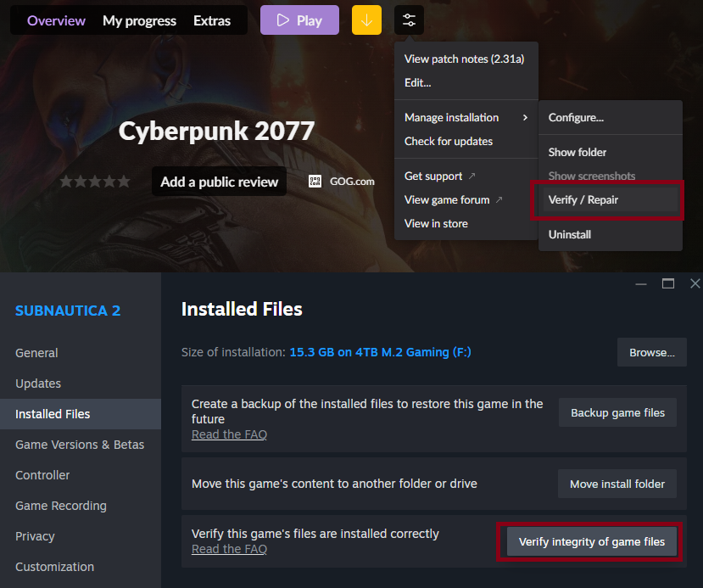Click Move install folder

point(617,484)
